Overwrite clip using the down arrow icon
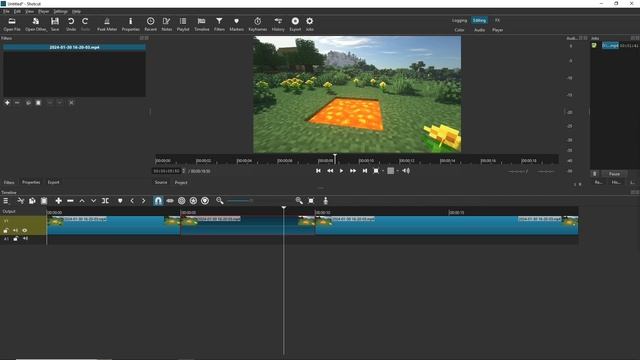The image size is (640, 360). pos(93,201)
